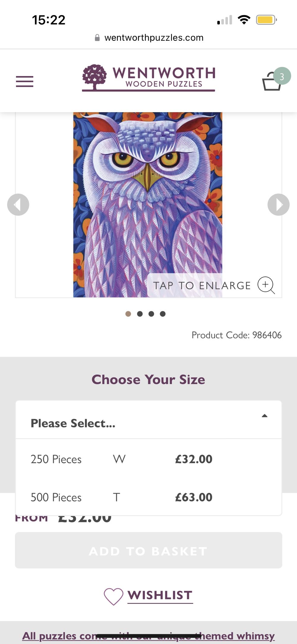Go to next product image arrow

278,205
